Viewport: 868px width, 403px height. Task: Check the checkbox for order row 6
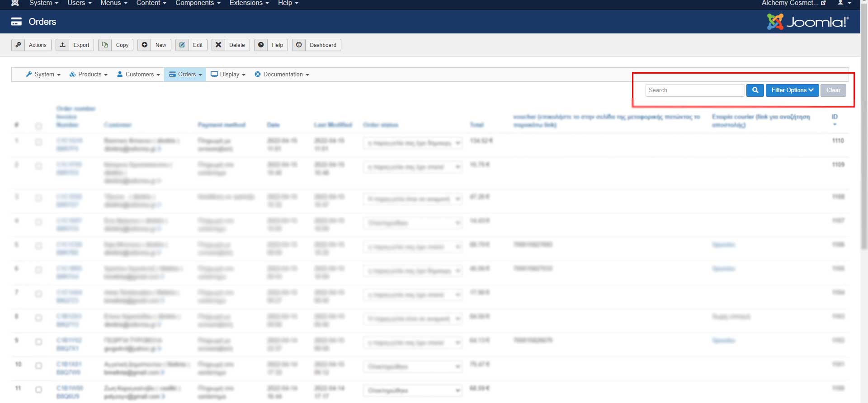(38, 270)
